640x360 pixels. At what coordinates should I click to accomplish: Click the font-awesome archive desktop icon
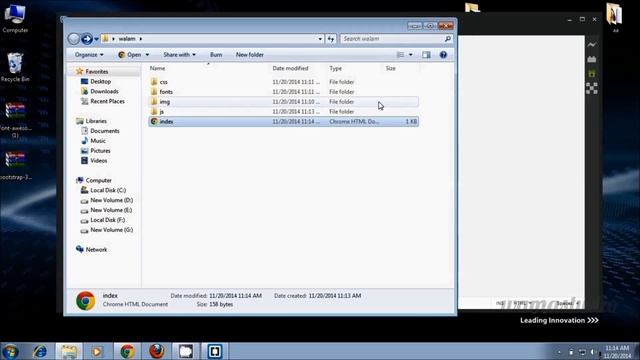pos(15,120)
